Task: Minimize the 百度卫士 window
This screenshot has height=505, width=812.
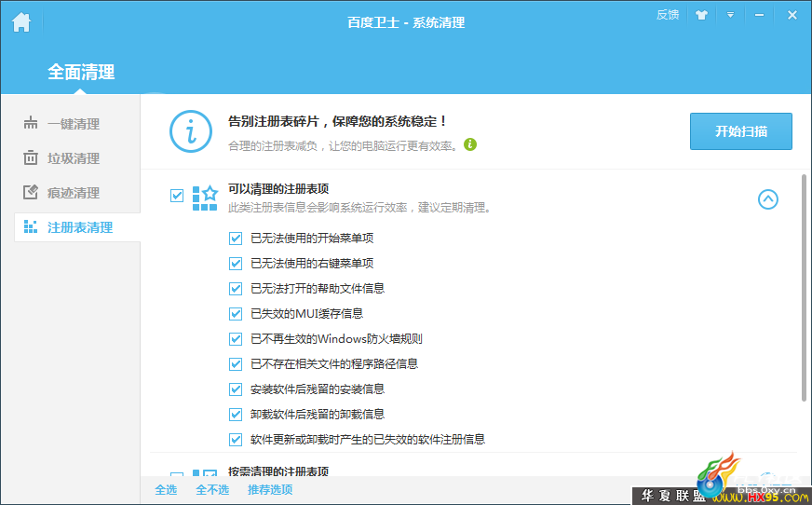Action: (759, 15)
